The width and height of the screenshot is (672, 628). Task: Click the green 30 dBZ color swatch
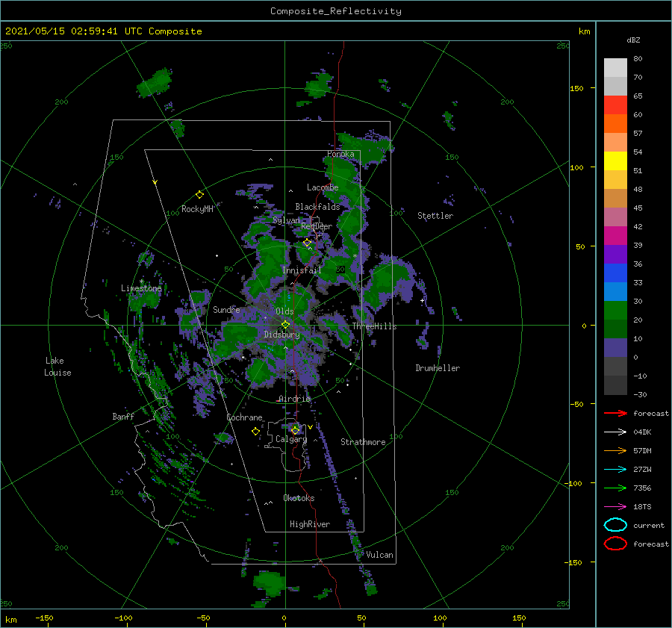615,311
